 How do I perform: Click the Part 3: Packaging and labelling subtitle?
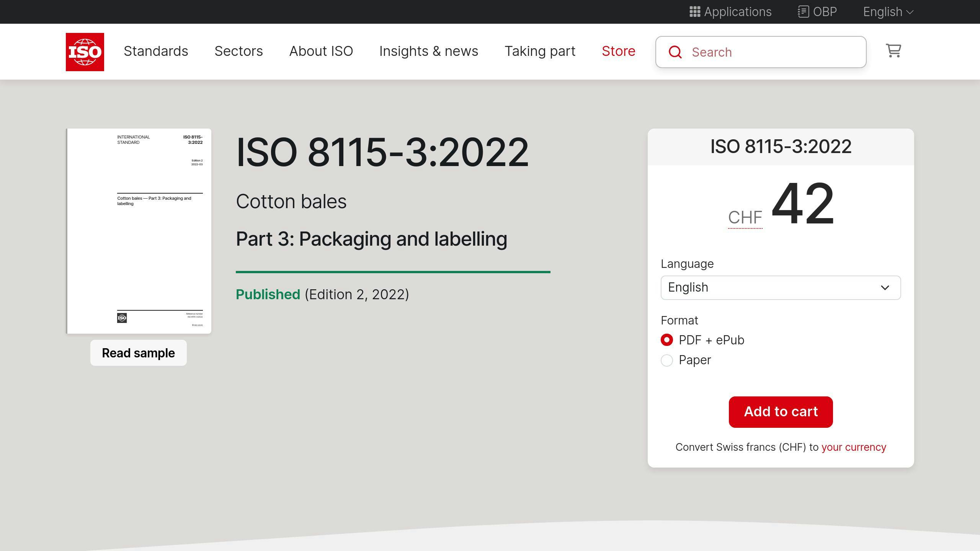(371, 239)
